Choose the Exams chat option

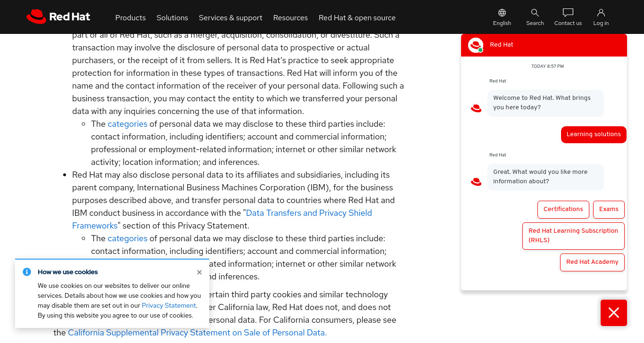coord(609,209)
